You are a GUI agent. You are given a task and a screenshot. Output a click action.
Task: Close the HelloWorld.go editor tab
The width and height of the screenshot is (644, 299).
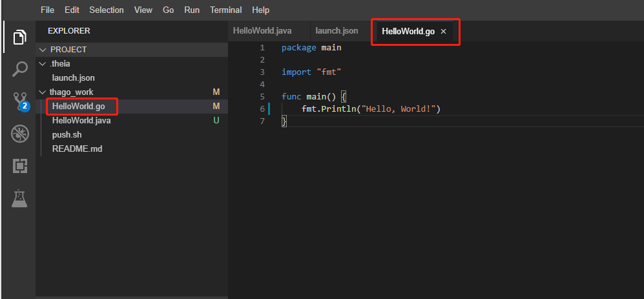tap(443, 32)
